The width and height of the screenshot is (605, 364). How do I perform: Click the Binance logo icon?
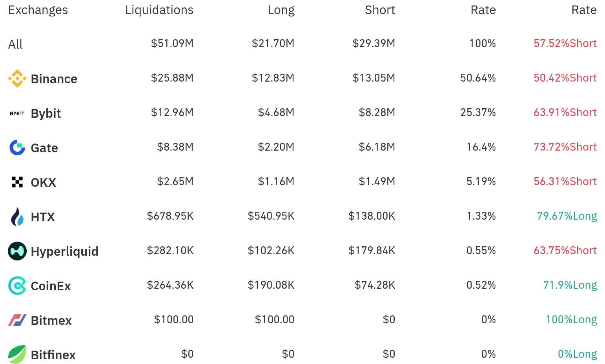tap(17, 79)
